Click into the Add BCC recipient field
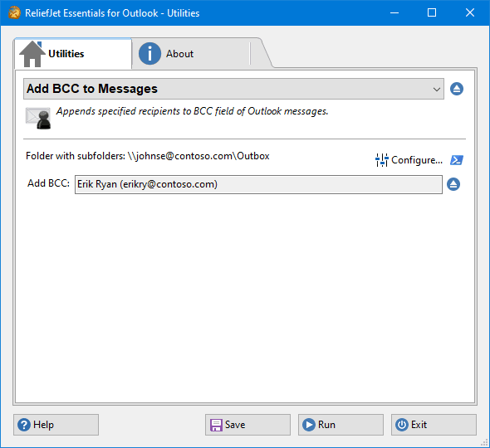Image resolution: width=490 pixels, height=448 pixels. (258, 184)
